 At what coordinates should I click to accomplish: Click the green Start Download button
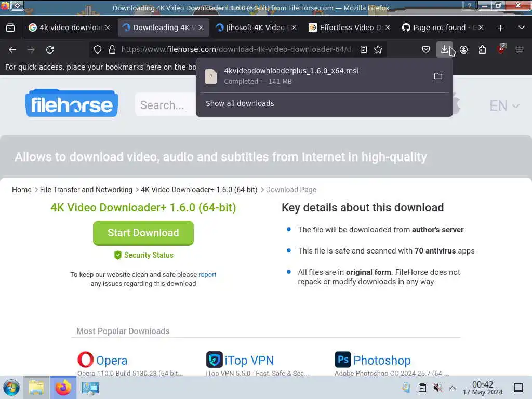coord(143,233)
